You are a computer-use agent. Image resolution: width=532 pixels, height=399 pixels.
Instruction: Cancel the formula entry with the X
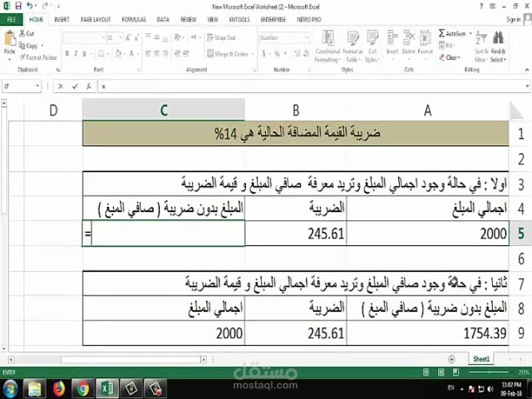(61, 86)
